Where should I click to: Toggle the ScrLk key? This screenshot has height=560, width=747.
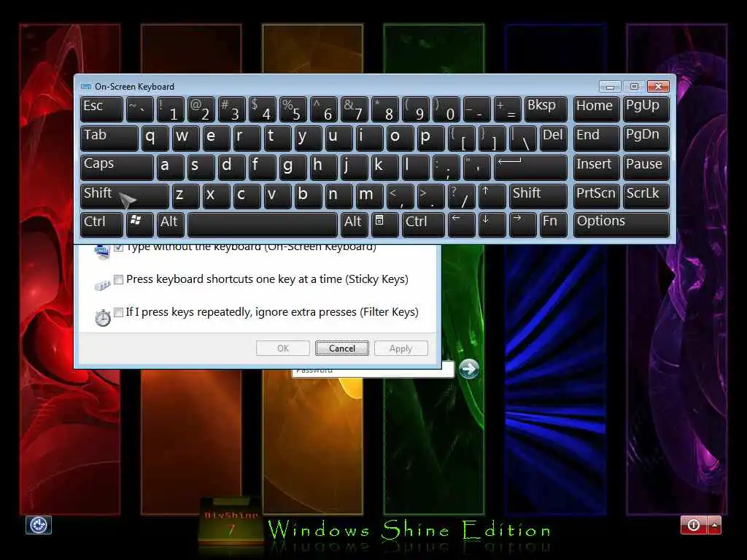coord(646,195)
